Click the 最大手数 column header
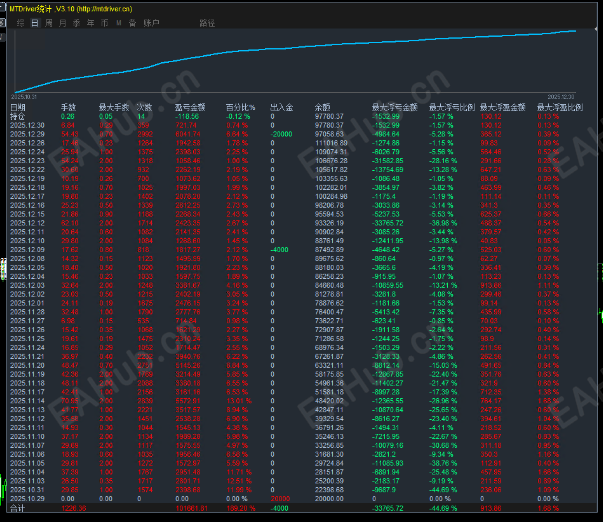This screenshot has height=522, width=603. click(x=114, y=107)
